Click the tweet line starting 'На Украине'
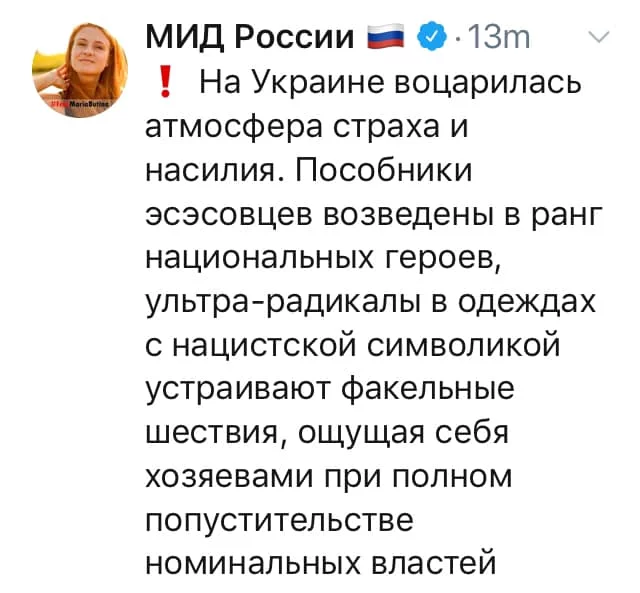 pyautogui.click(x=390, y=83)
